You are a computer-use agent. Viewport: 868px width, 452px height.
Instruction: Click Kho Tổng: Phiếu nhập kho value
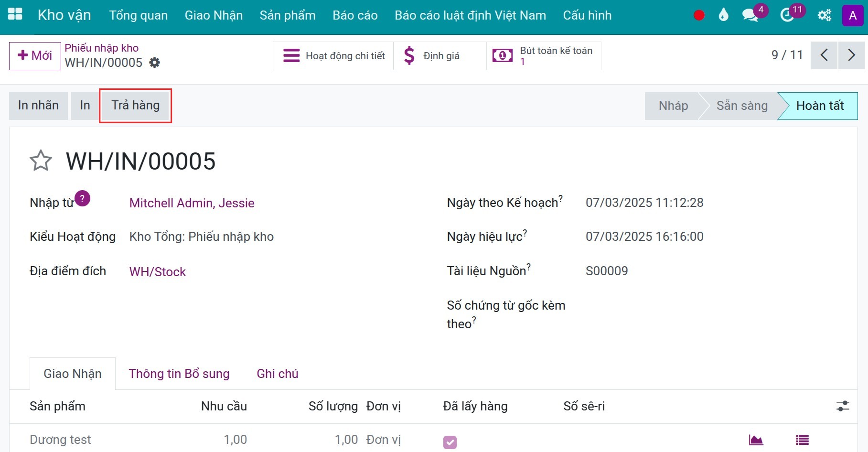tap(202, 237)
